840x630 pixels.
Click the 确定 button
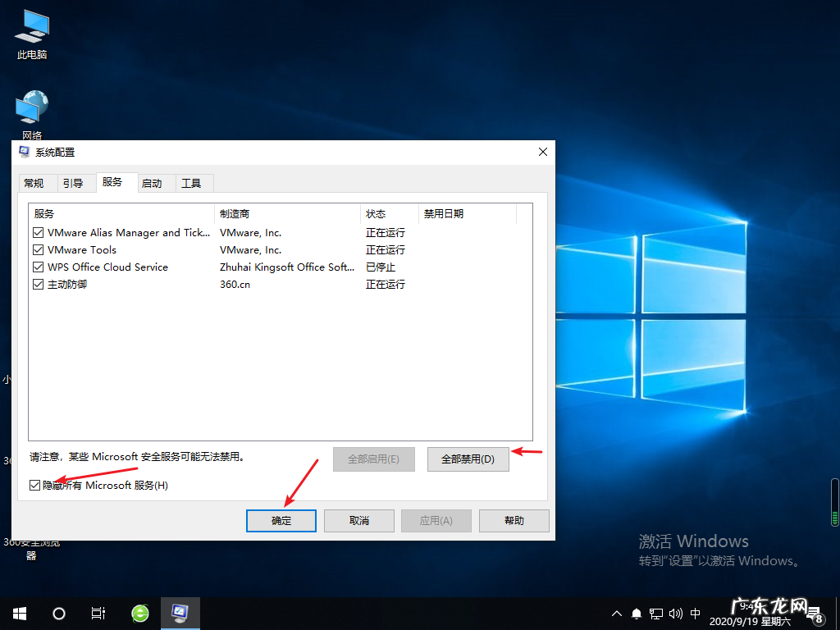[x=281, y=520]
